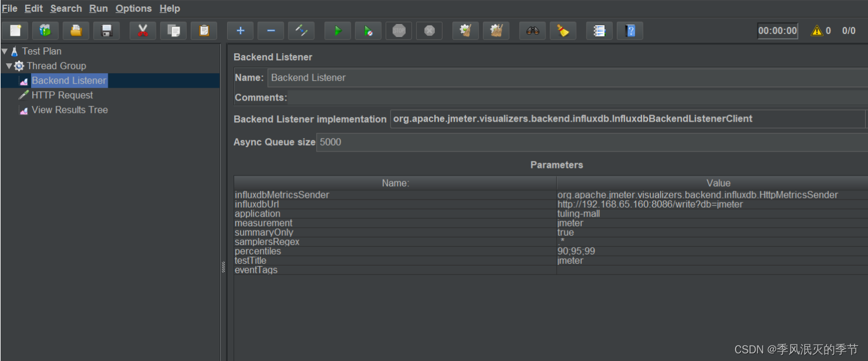
Task: Click the Shutdown test icon
Action: click(x=429, y=30)
